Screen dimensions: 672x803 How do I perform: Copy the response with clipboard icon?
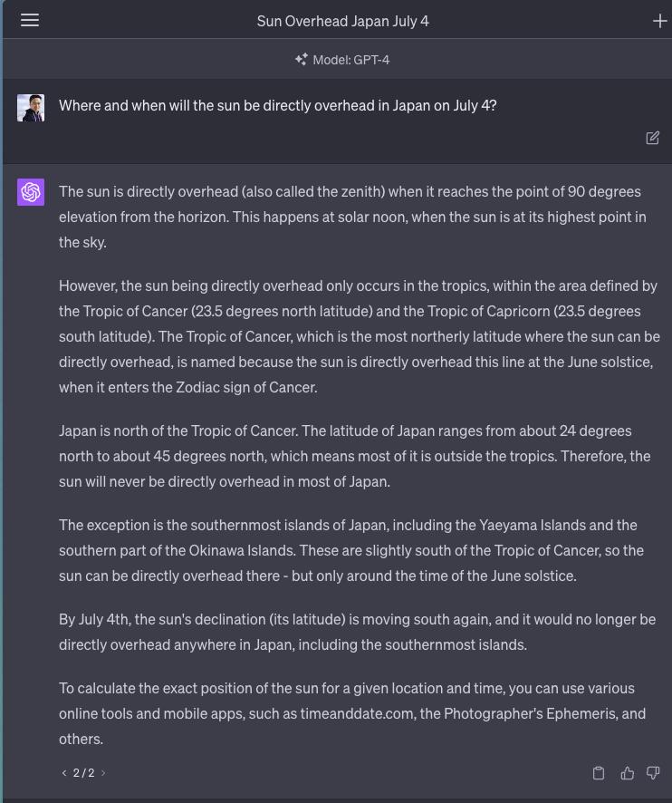coord(599,773)
